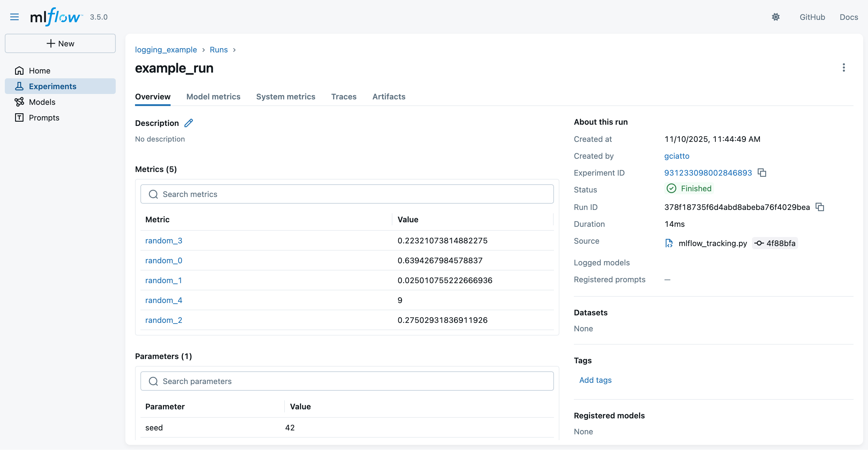Switch to the Model metrics tab
This screenshot has height=450, width=868.
(213, 97)
